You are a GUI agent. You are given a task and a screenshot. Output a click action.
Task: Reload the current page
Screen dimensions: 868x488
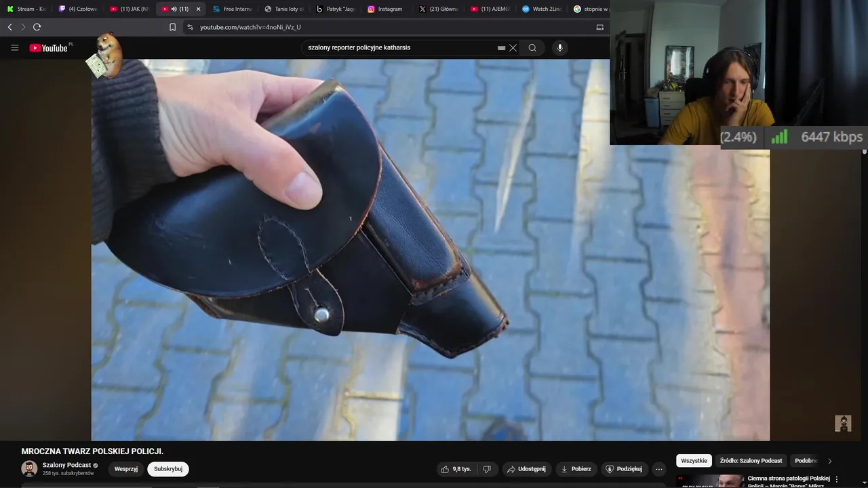pos(37,27)
